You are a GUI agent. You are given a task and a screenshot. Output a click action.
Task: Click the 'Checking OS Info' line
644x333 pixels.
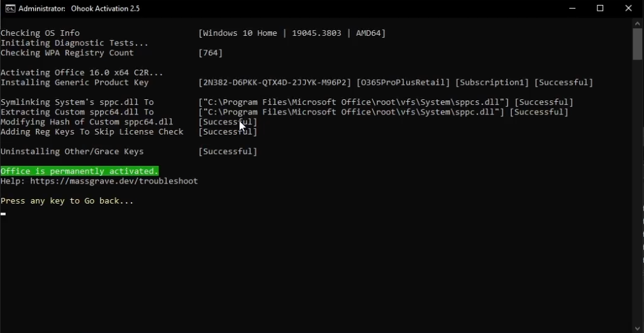(x=40, y=33)
